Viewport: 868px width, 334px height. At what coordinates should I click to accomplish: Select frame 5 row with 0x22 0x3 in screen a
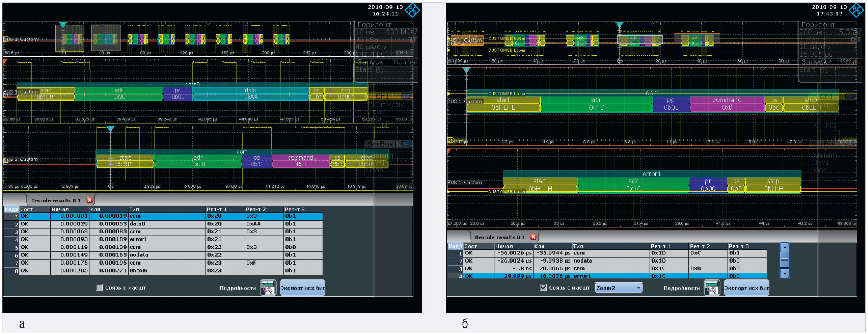(x=163, y=247)
